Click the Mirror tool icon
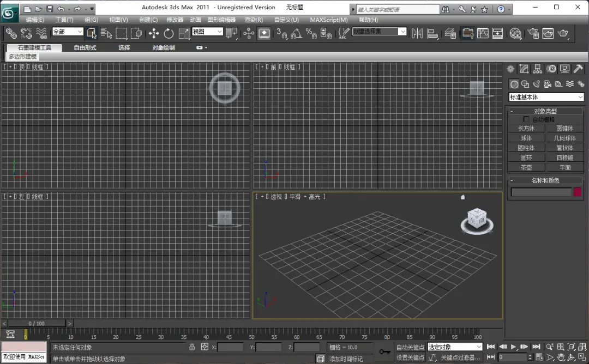The image size is (589, 364). click(x=417, y=33)
